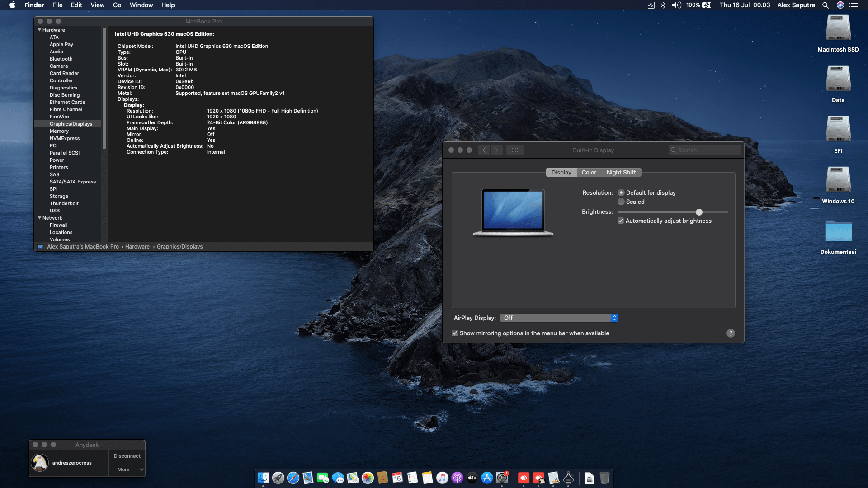Adjust the Brightness slider
Viewport: 868px width, 488px height.
tap(699, 212)
